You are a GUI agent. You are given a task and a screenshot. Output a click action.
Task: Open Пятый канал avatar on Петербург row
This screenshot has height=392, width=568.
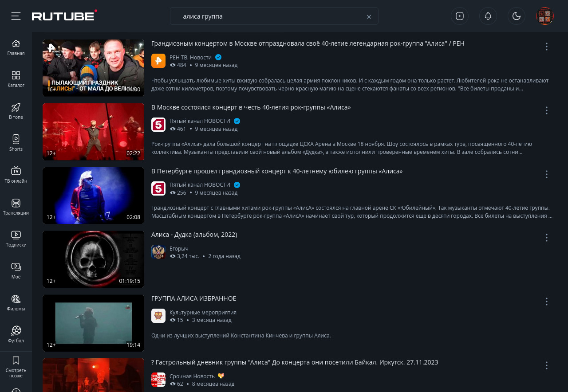(158, 188)
